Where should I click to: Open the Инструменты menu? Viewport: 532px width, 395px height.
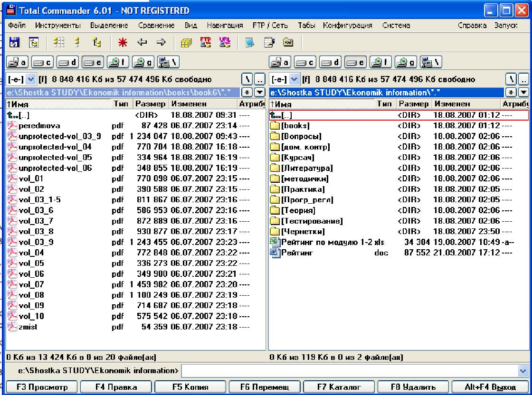click(x=57, y=26)
